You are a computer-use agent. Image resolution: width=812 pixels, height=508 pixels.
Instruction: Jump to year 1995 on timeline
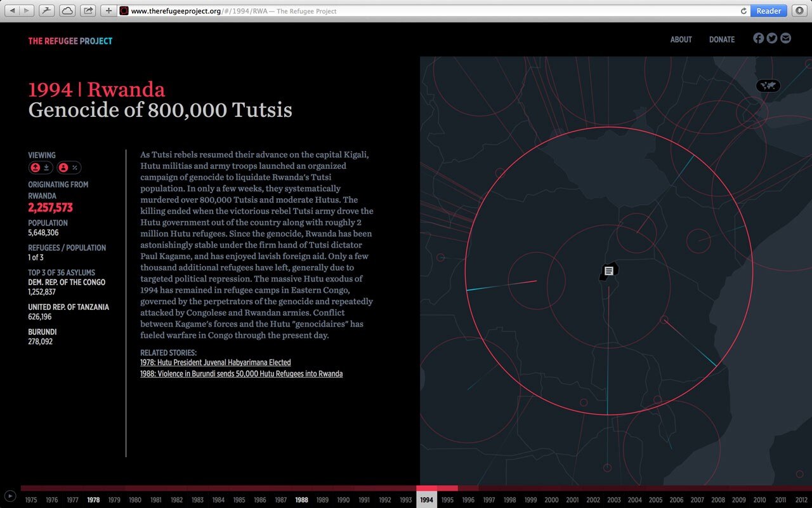(x=447, y=500)
